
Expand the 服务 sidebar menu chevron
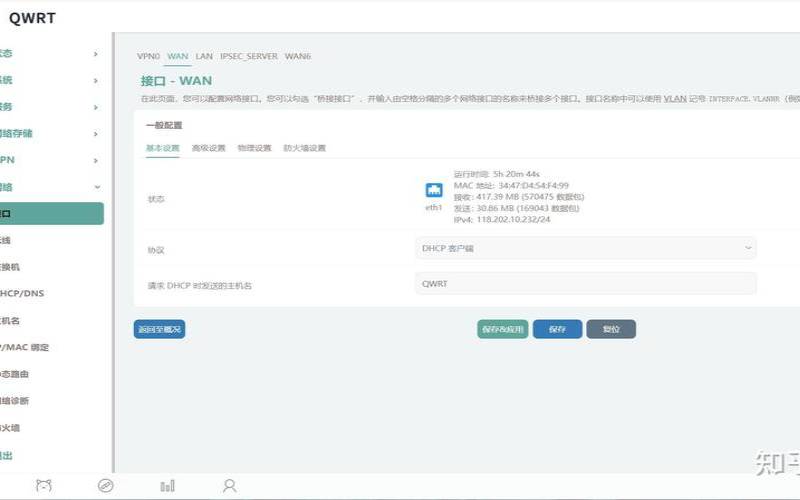[95, 107]
